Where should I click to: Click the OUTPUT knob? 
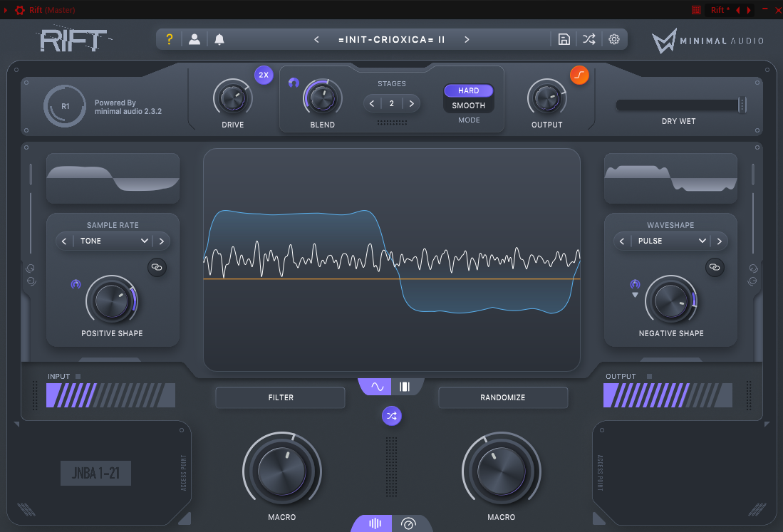click(x=546, y=98)
